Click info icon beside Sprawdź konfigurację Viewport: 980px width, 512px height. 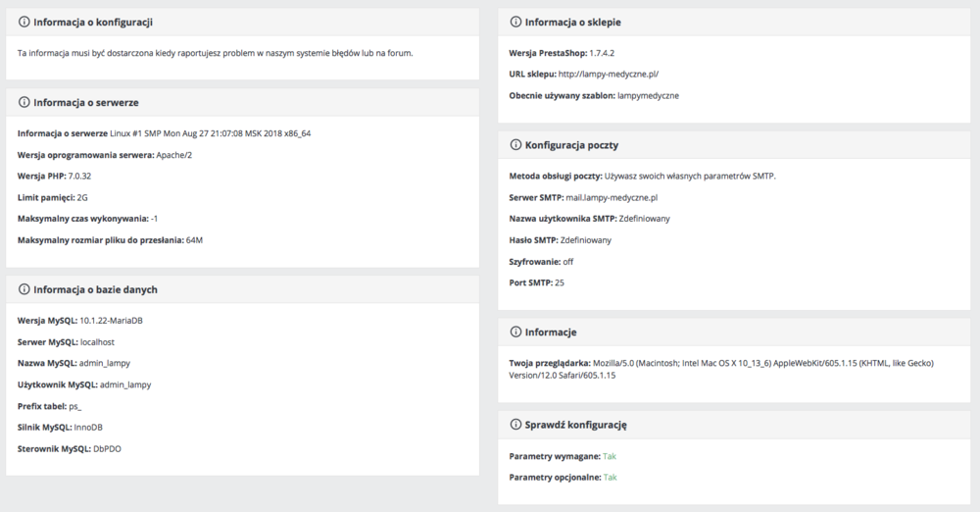(x=516, y=425)
